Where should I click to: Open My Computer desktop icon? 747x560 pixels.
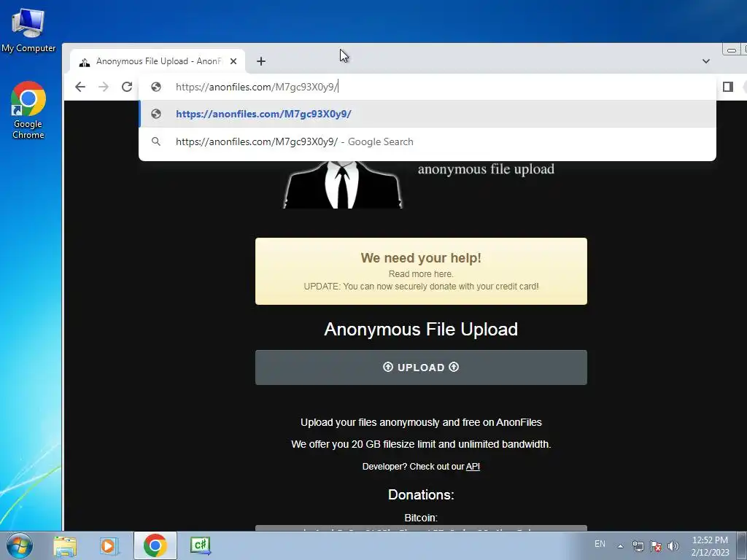coord(28,29)
